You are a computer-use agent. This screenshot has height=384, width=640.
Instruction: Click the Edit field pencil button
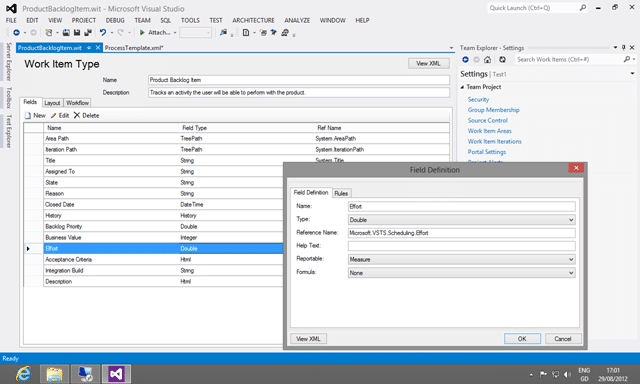60,115
